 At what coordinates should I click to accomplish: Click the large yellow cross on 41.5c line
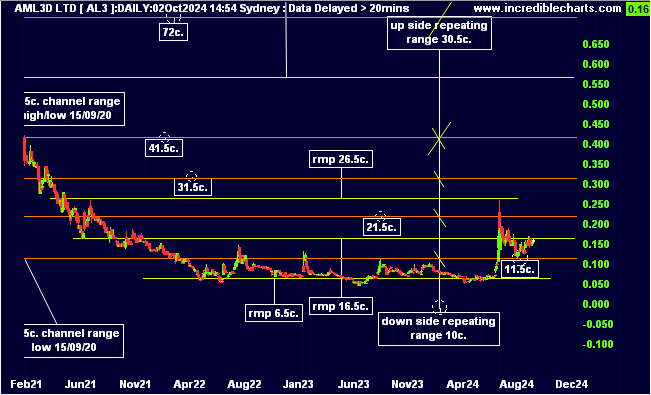[x=439, y=138]
